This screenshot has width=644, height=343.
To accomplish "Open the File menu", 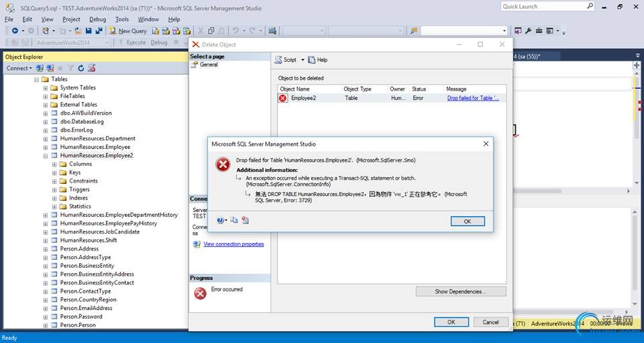I will (9, 19).
